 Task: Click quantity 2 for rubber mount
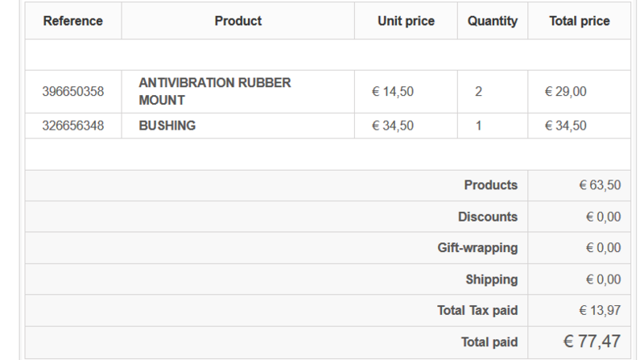[x=478, y=91]
